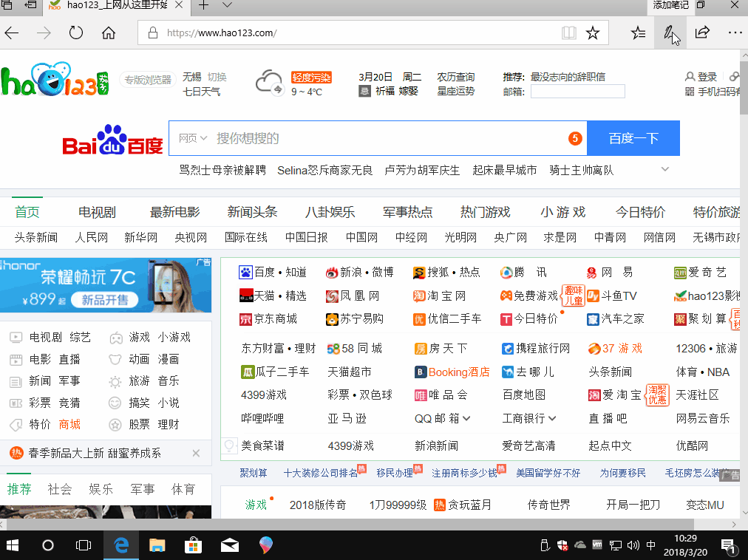The width and height of the screenshot is (748, 560).
Task: Open the browser home page icon
Action: (x=109, y=33)
